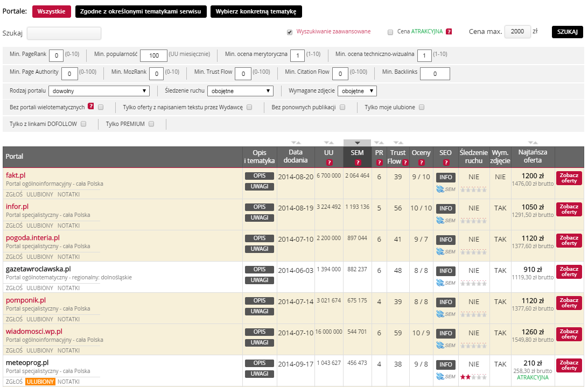Focus the Min. PageRank input box
This screenshot has height=387, width=588.
[56, 55]
